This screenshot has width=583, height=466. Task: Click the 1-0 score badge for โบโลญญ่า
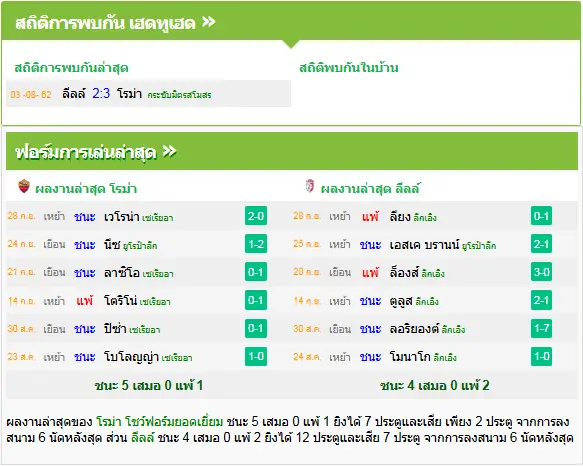click(256, 356)
